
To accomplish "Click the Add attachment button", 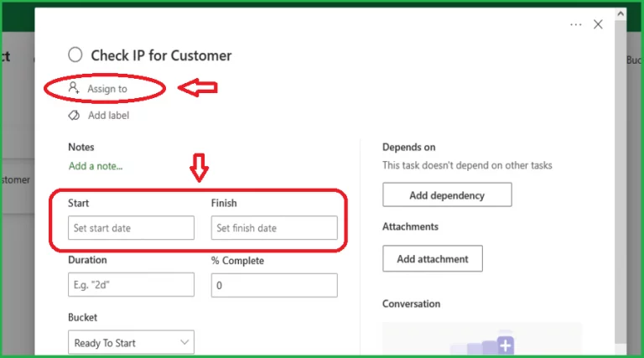I will (x=433, y=258).
